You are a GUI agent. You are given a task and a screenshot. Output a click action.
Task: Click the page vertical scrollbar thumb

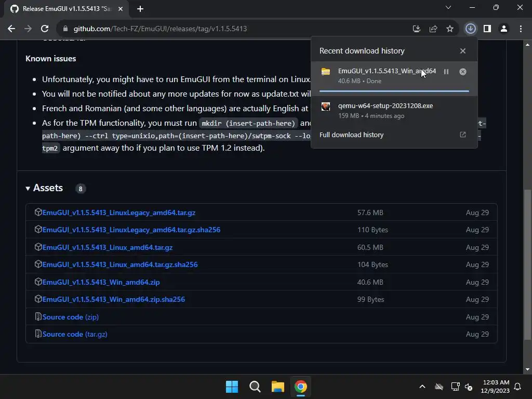(x=527, y=264)
